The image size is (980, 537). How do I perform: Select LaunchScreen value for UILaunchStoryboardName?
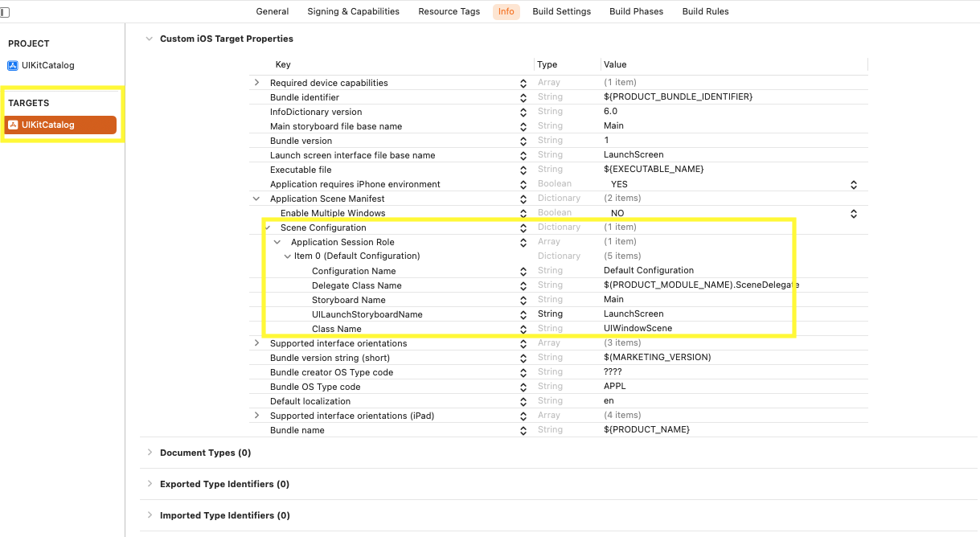[x=634, y=314]
